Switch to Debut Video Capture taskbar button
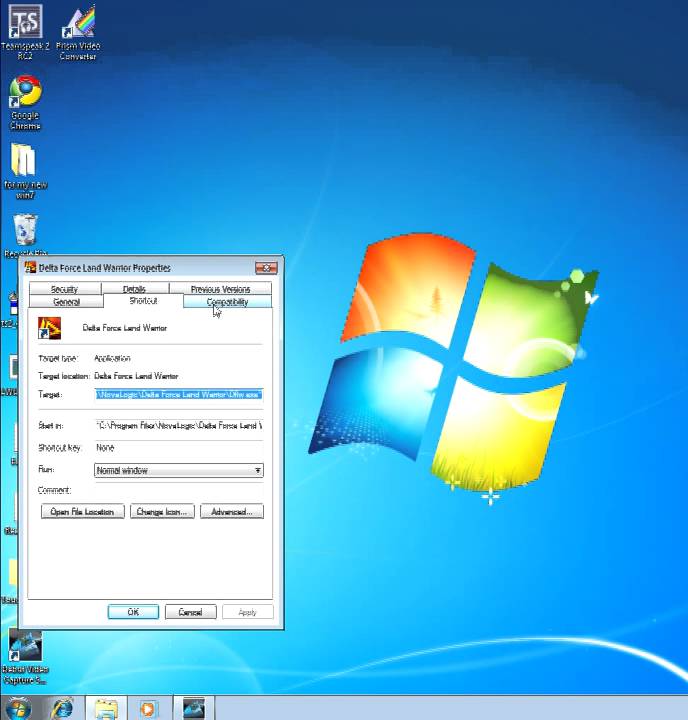This screenshot has height=720, width=688. [x=194, y=708]
